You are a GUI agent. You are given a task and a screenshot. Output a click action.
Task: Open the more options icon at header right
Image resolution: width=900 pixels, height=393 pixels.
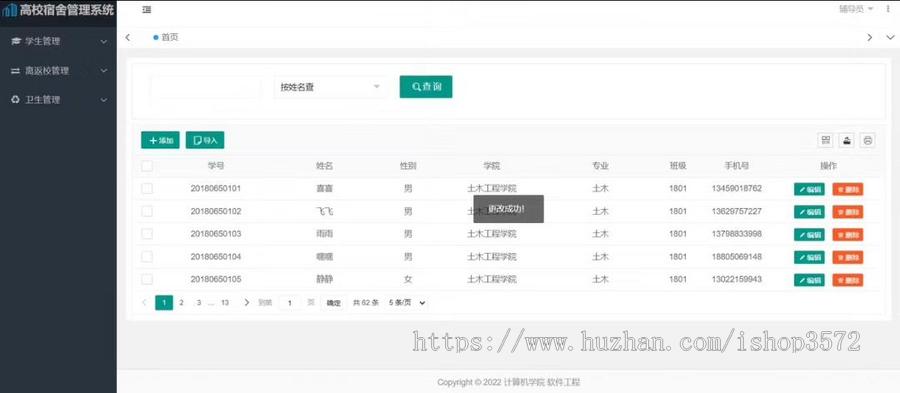[888, 9]
